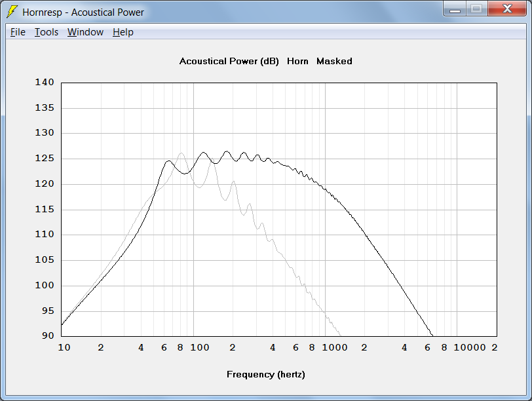Open the Help menu
The width and height of the screenshot is (532, 401).
(123, 32)
